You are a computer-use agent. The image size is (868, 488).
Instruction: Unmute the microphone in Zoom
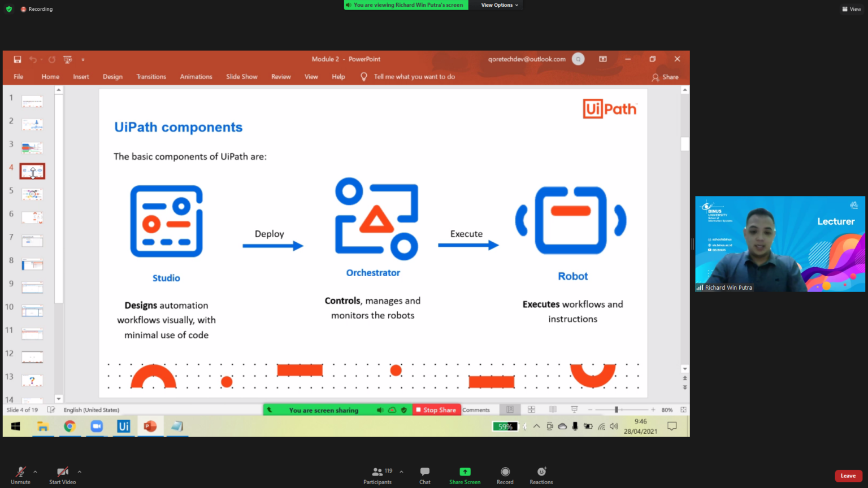coord(20,474)
